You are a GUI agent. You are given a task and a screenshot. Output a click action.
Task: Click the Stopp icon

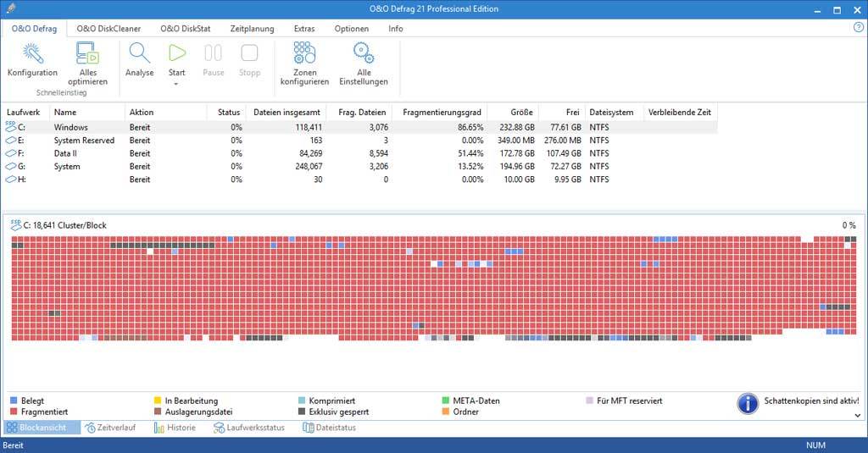250,53
